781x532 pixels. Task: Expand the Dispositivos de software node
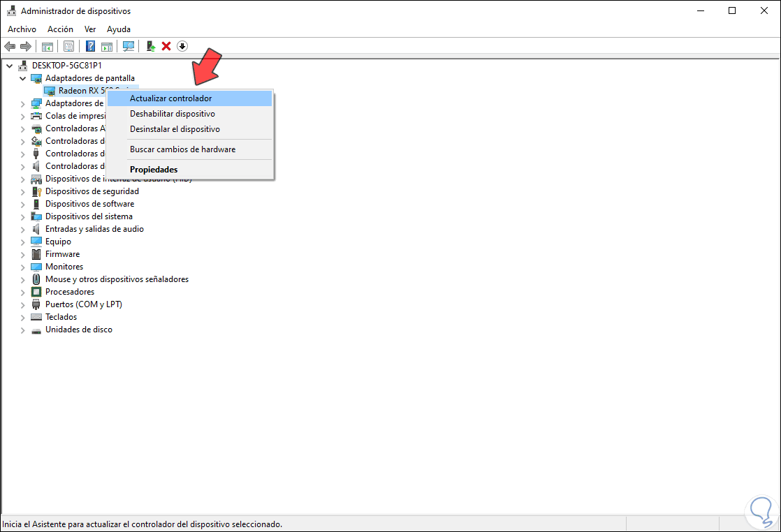coord(23,204)
